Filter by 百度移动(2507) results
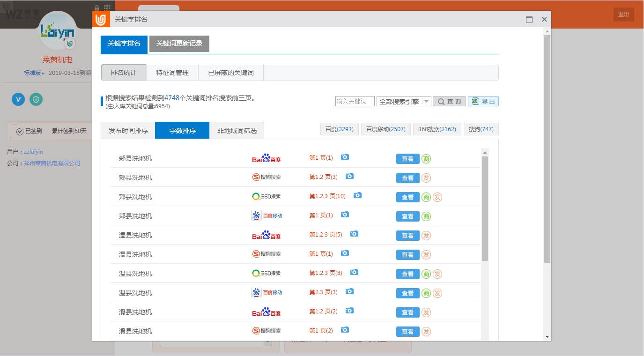Screen dimensions: 644x356 385,129
